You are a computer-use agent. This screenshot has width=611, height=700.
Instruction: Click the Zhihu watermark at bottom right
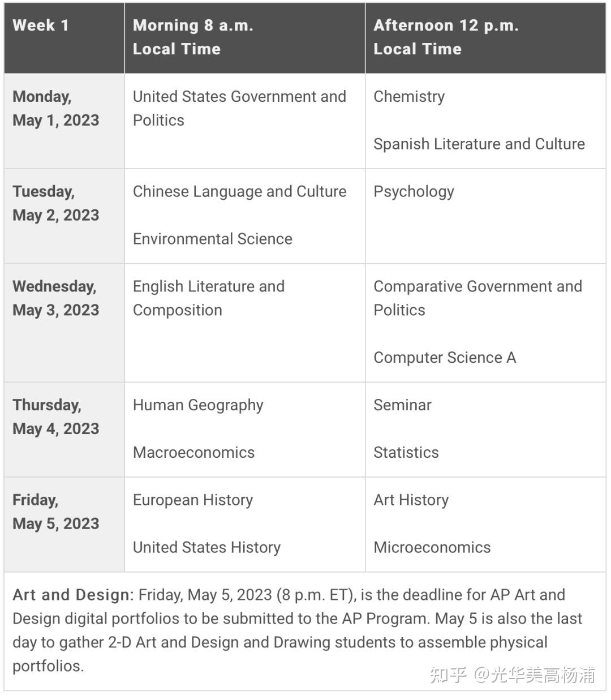coord(512,675)
